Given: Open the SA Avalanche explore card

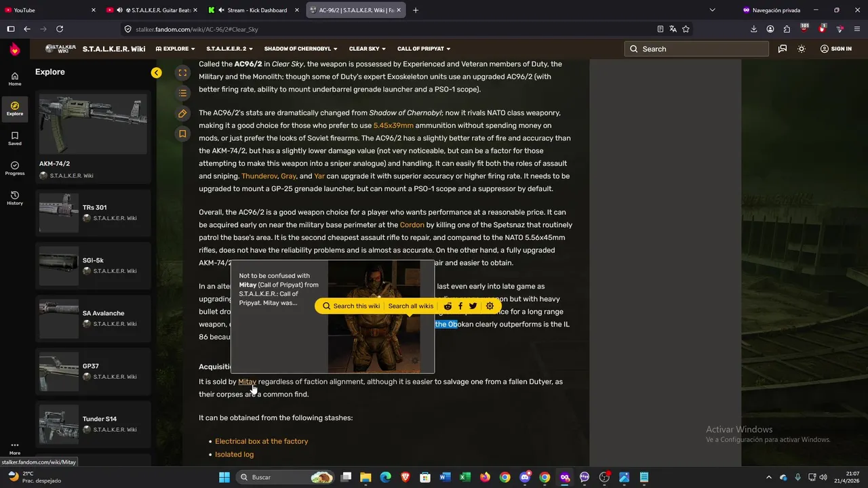Looking at the screenshot, I should [x=93, y=319].
